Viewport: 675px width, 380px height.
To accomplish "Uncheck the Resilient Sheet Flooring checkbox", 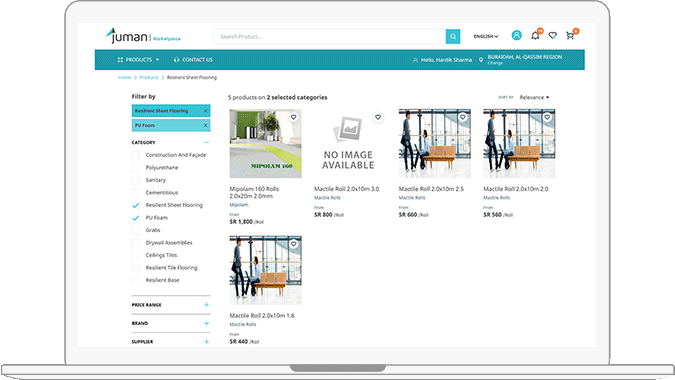I will click(x=136, y=205).
